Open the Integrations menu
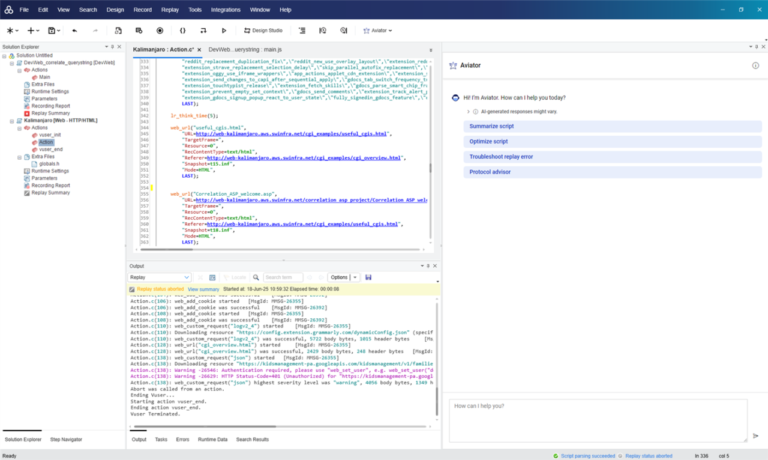768x460 pixels. [225, 10]
